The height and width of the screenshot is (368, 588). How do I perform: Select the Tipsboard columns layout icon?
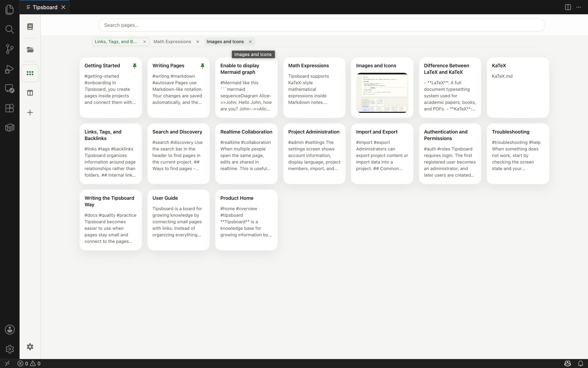tap(30, 93)
